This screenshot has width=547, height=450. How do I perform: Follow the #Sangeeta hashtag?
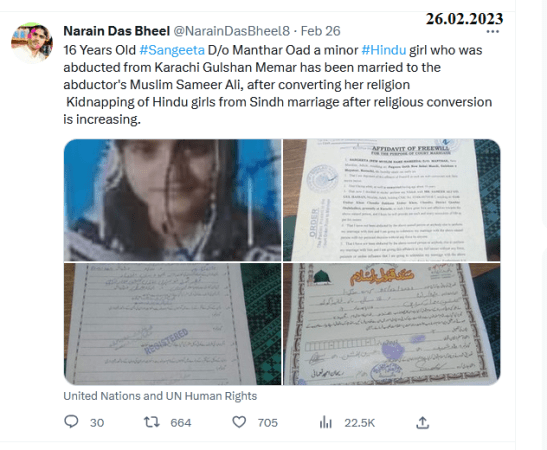[172, 50]
